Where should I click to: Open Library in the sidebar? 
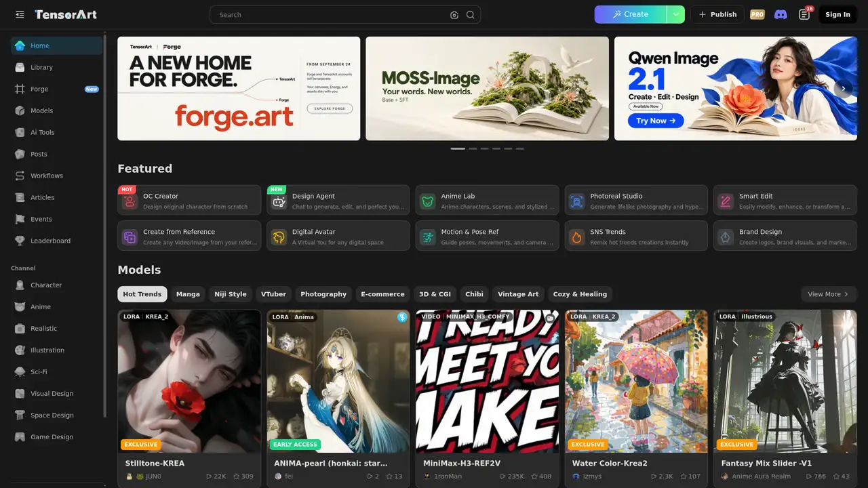(x=56, y=67)
